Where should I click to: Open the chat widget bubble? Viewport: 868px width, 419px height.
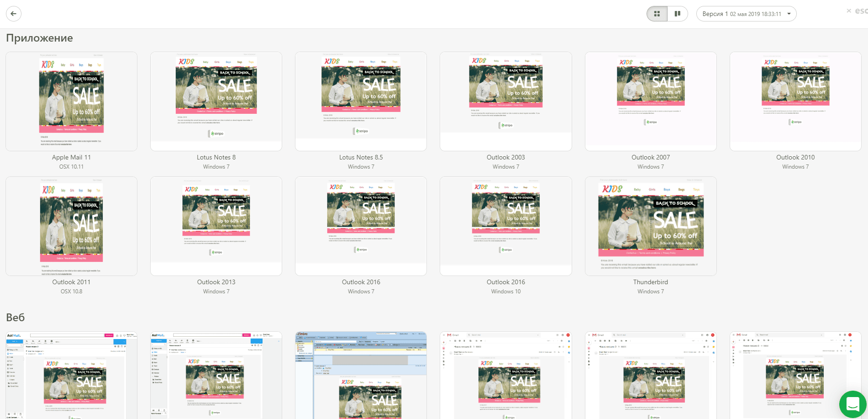tap(853, 404)
